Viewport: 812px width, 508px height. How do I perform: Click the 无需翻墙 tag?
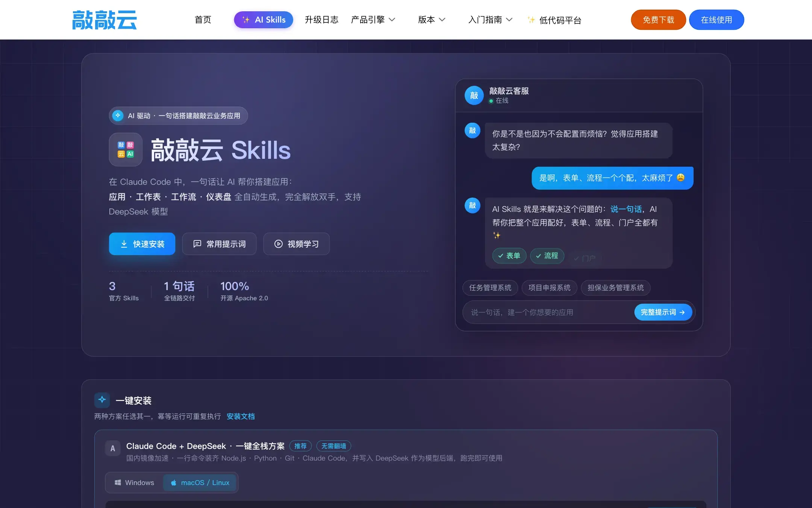click(x=334, y=446)
